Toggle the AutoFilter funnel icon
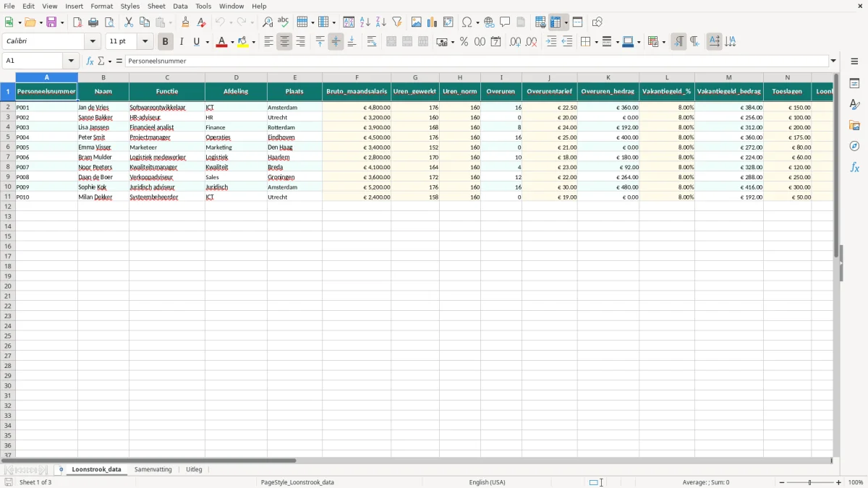The width and height of the screenshot is (868, 488). tap(397, 22)
